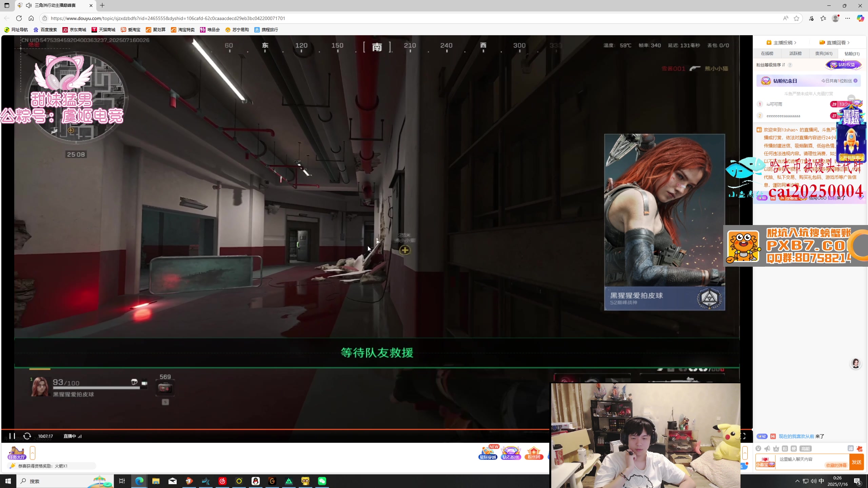Mute the 三角洲行动主播巅峰赛 tab audio

29,5
